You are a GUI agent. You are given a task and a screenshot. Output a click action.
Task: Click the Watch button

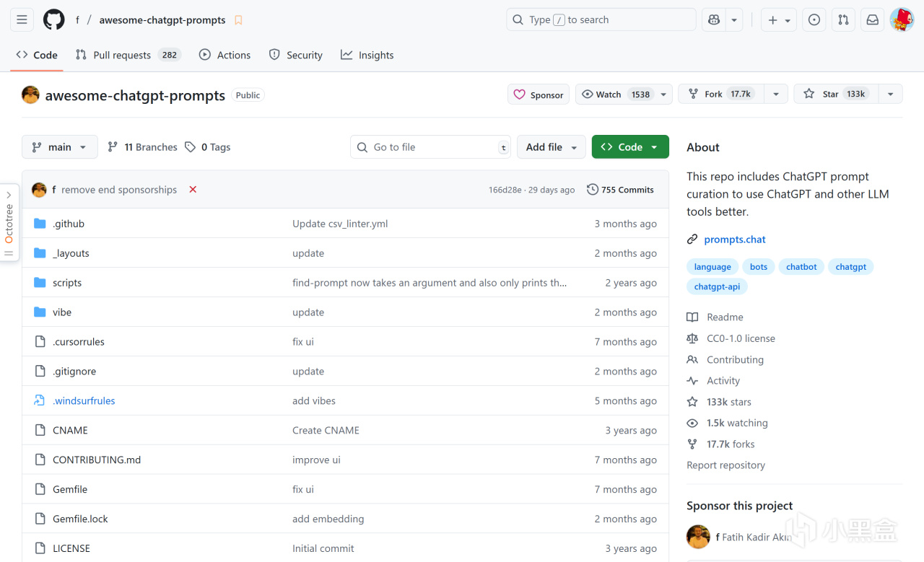[x=616, y=95]
